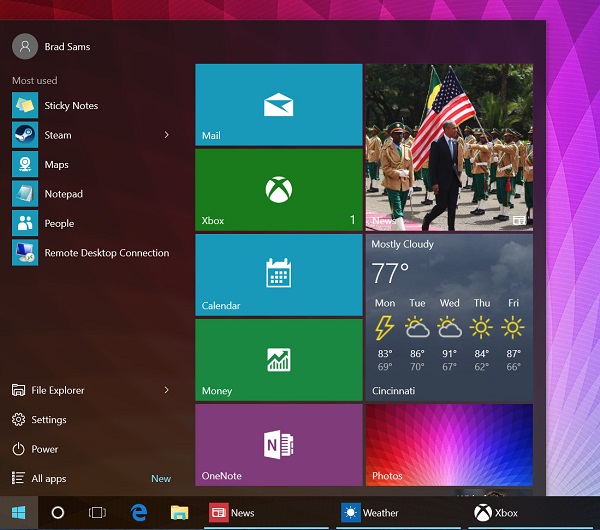The height and width of the screenshot is (530, 600).
Task: Expand File Explorer submenu arrow
Action: click(x=166, y=390)
